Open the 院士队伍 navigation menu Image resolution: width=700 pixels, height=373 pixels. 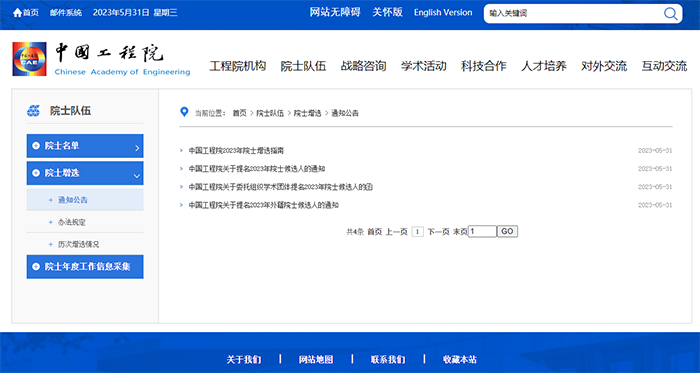coord(303,66)
